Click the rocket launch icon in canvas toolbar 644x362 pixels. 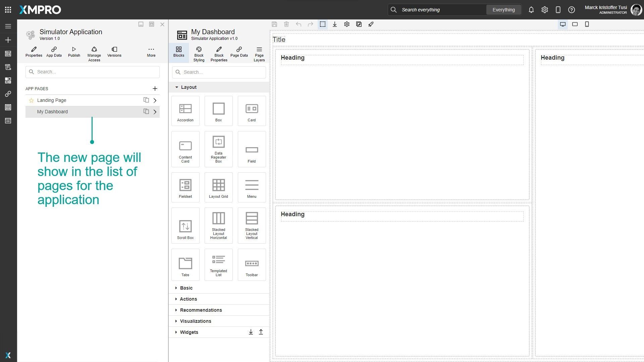pos(371,24)
